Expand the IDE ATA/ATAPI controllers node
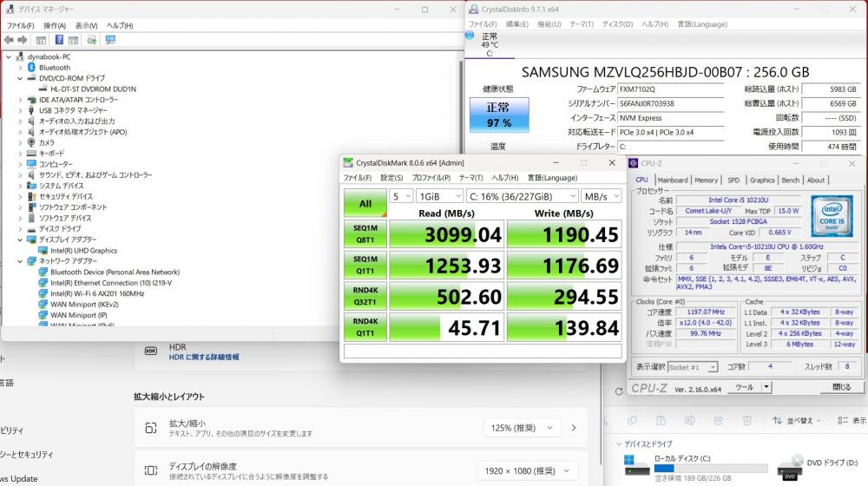The image size is (868, 486). (20, 100)
